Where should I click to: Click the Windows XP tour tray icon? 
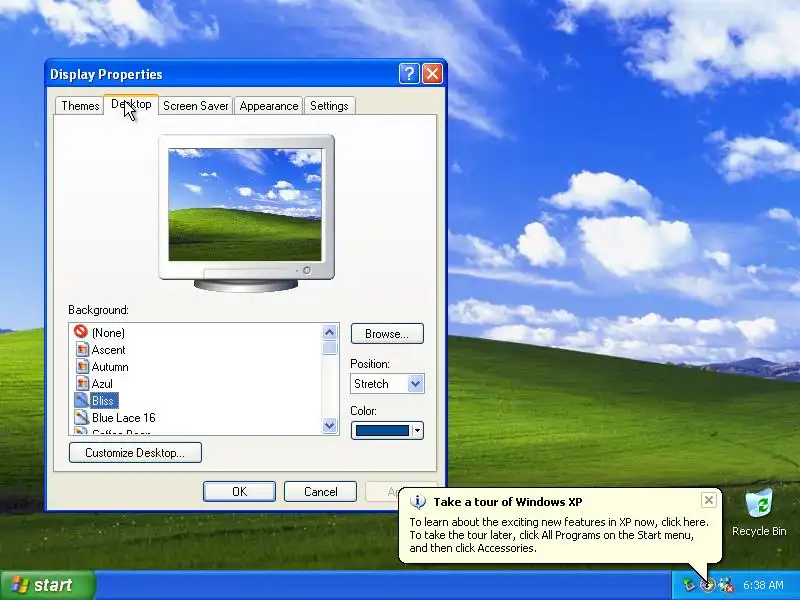point(708,585)
